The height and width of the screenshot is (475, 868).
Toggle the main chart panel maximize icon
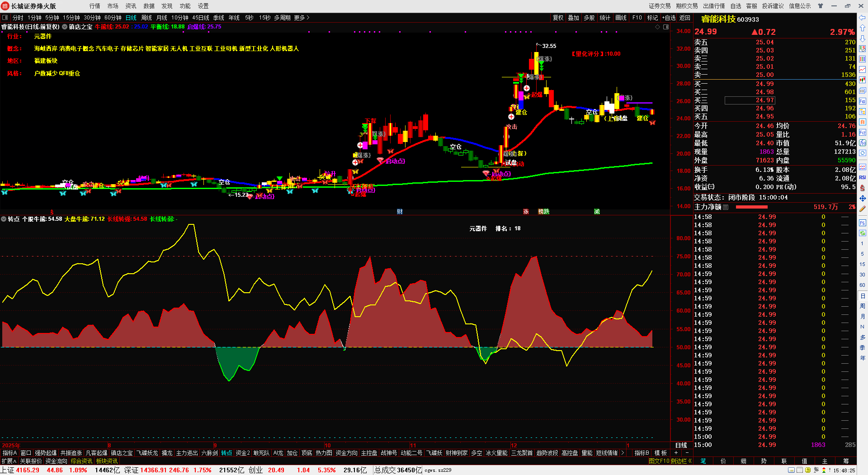[666, 27]
